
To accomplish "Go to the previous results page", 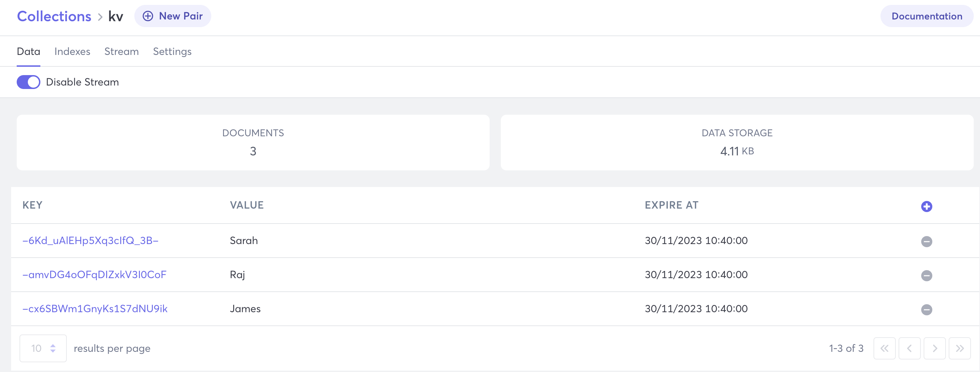I will pyautogui.click(x=910, y=348).
